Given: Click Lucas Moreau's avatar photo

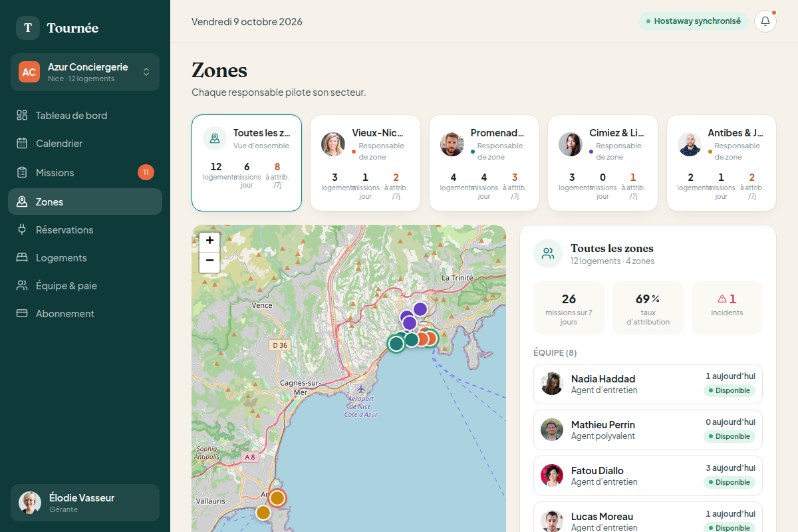Looking at the screenshot, I should [x=552, y=521].
